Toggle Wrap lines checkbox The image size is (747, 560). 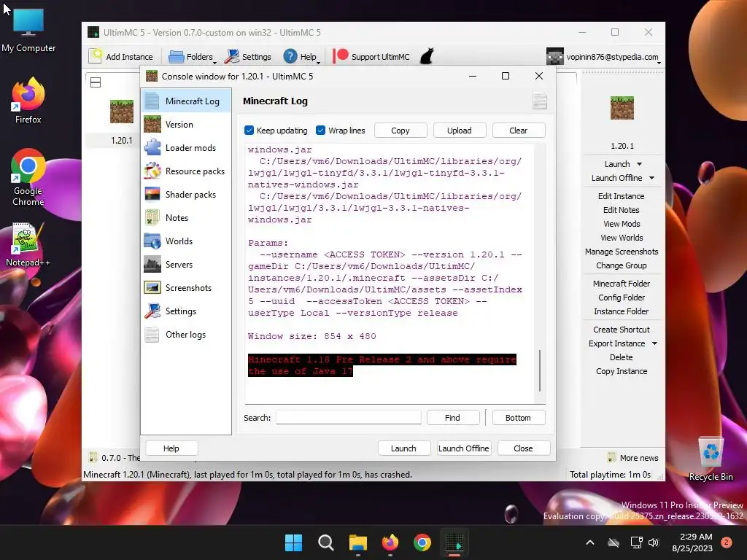click(321, 130)
